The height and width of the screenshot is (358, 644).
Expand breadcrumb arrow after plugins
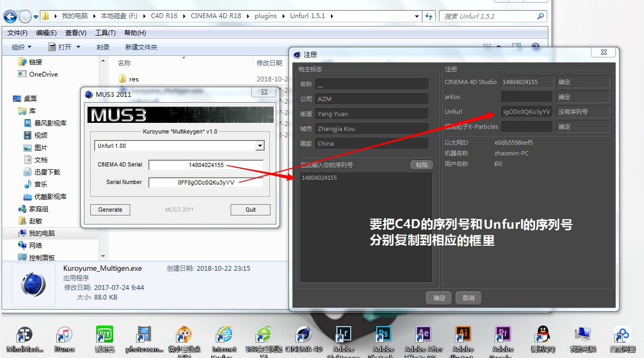pyautogui.click(x=283, y=16)
